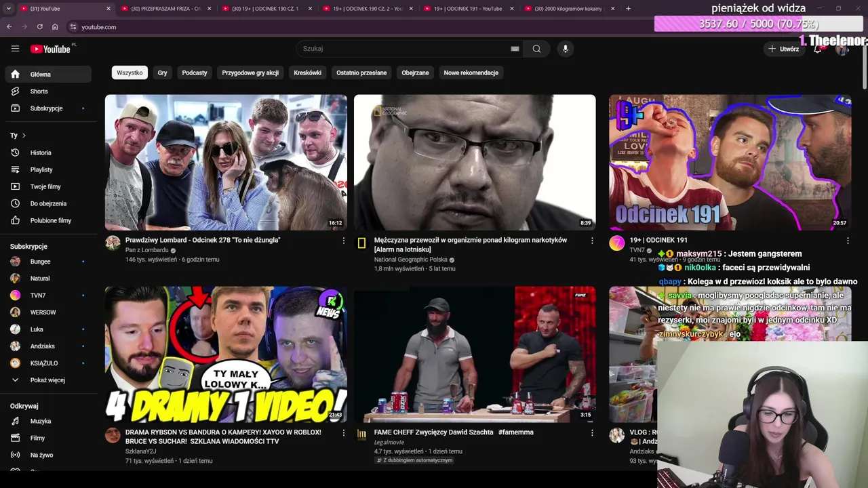Select the Kreskówki filter chip
Viewport: 868px width, 488px height.
307,73
